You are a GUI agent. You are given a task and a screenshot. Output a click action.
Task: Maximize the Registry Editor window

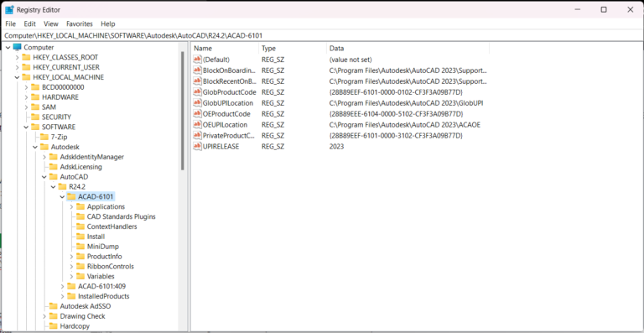click(x=604, y=9)
